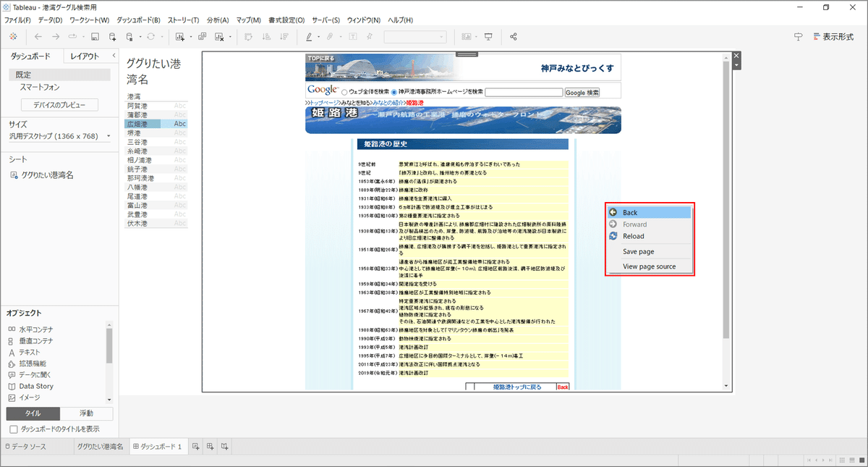868x467 pixels.
Task: Open the fit view dropdown in toolbar
Action: [x=417, y=36]
